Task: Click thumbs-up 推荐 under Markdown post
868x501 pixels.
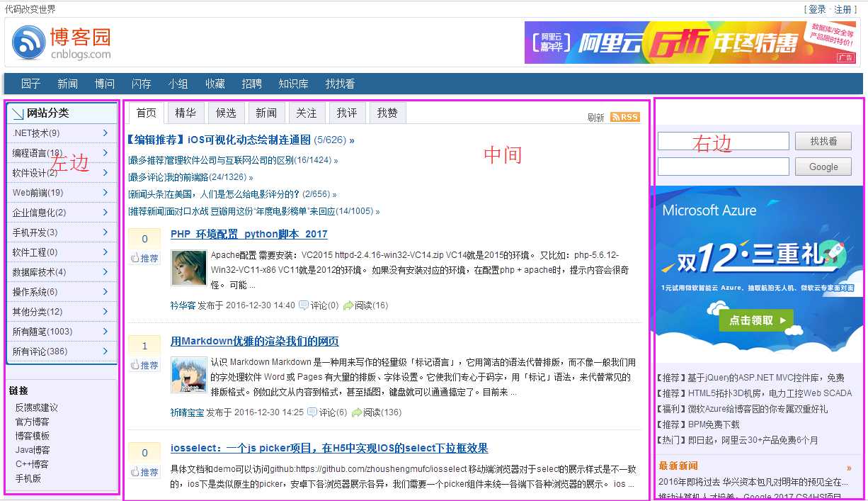Action: click(144, 365)
